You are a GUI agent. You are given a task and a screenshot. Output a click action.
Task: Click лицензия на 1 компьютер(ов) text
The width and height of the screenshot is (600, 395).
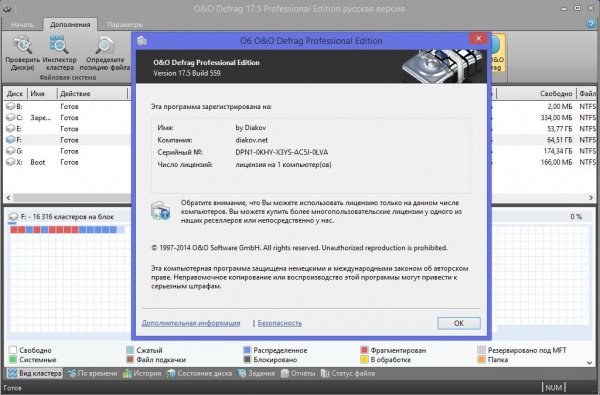click(x=283, y=165)
